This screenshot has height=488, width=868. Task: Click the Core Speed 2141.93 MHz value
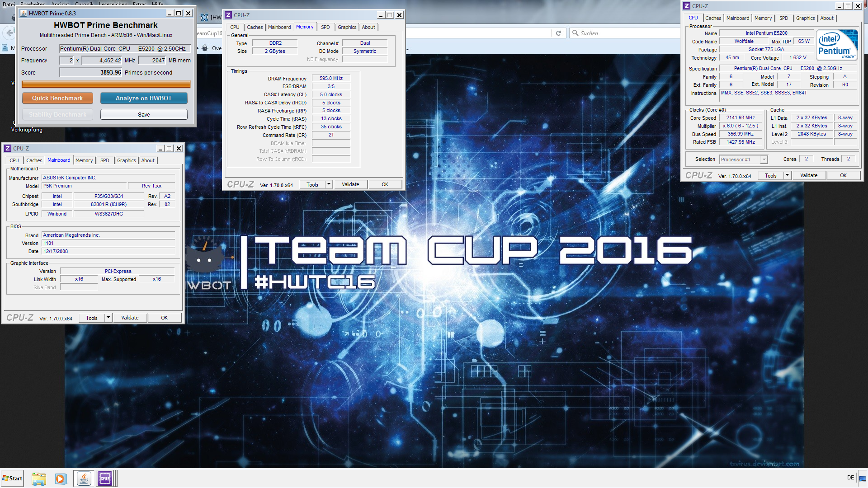(741, 117)
